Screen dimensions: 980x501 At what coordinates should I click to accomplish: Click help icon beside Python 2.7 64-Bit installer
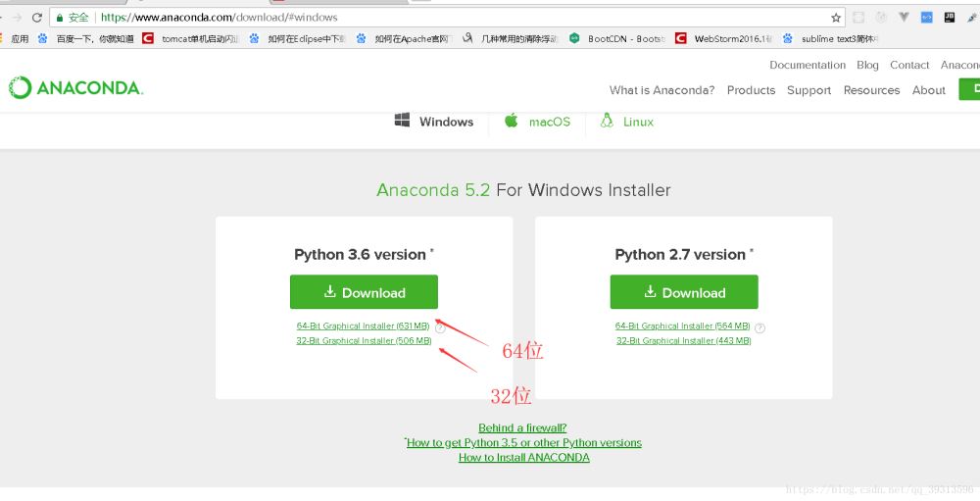[x=760, y=328]
